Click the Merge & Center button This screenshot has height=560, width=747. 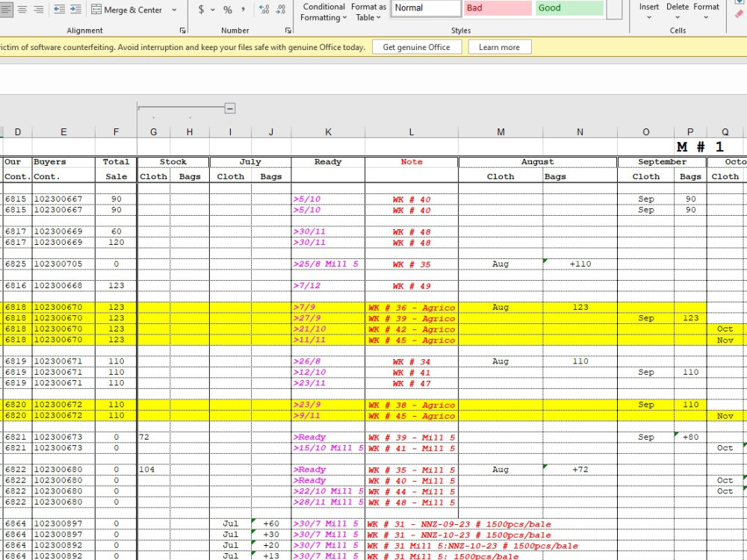pos(127,10)
